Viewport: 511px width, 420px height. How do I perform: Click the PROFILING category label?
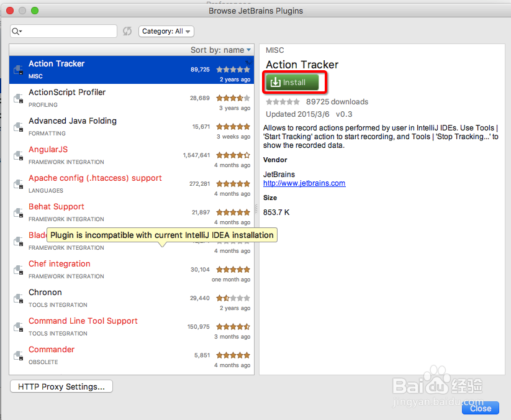pyautogui.click(x=43, y=104)
